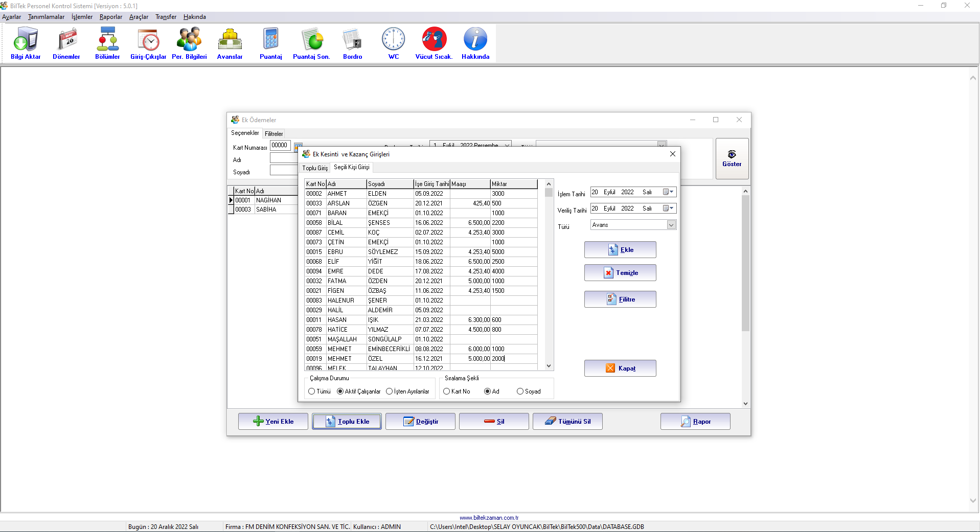Click the Miktar cell for MEHMET ÖZEL
This screenshot has height=532, width=980.
(514, 359)
